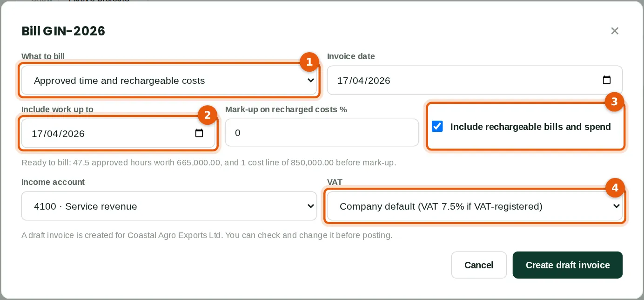
Task: Click the orange step badge numbered 2
Action: [x=208, y=115]
